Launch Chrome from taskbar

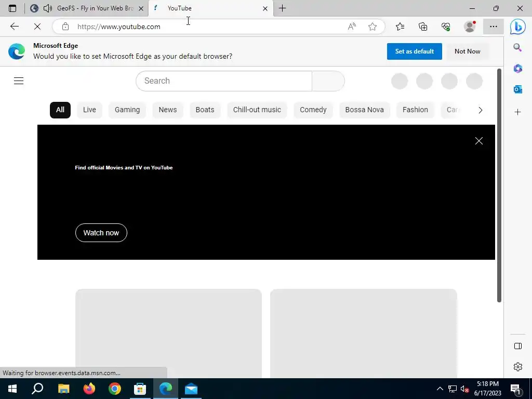pyautogui.click(x=115, y=389)
